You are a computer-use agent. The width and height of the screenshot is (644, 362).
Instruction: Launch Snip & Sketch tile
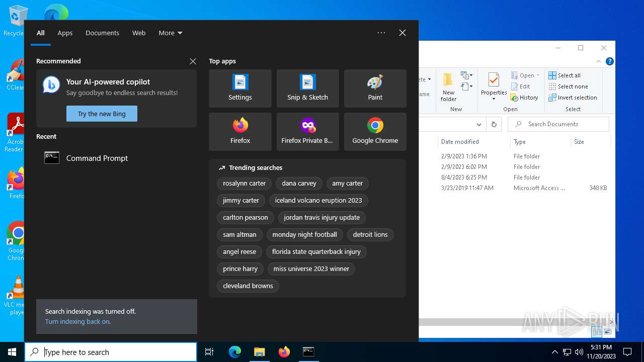pos(307,88)
